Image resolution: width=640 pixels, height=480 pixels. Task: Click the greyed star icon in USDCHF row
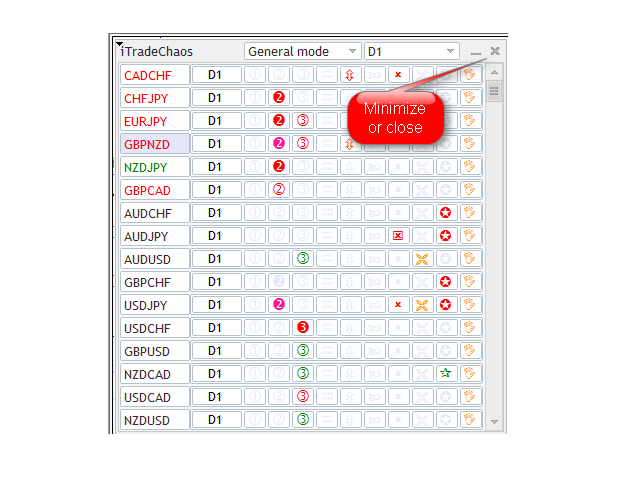click(x=445, y=327)
